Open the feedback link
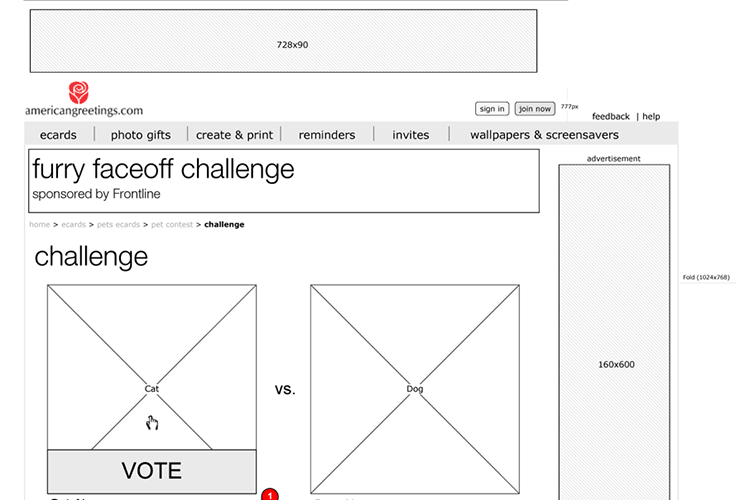The image size is (750, 500). [610, 116]
